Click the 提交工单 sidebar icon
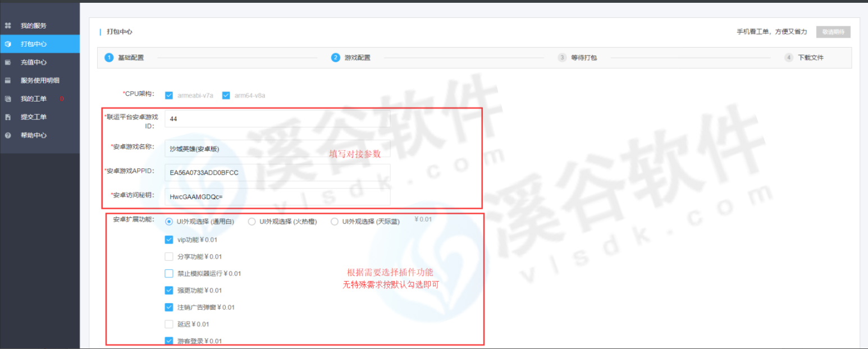Image resolution: width=868 pixels, height=349 pixels. click(x=8, y=117)
